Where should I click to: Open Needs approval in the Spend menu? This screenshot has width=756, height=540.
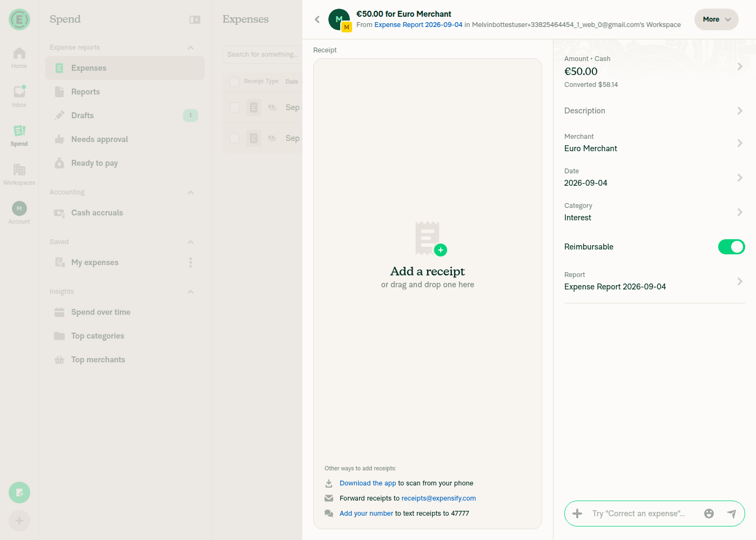coord(125,139)
